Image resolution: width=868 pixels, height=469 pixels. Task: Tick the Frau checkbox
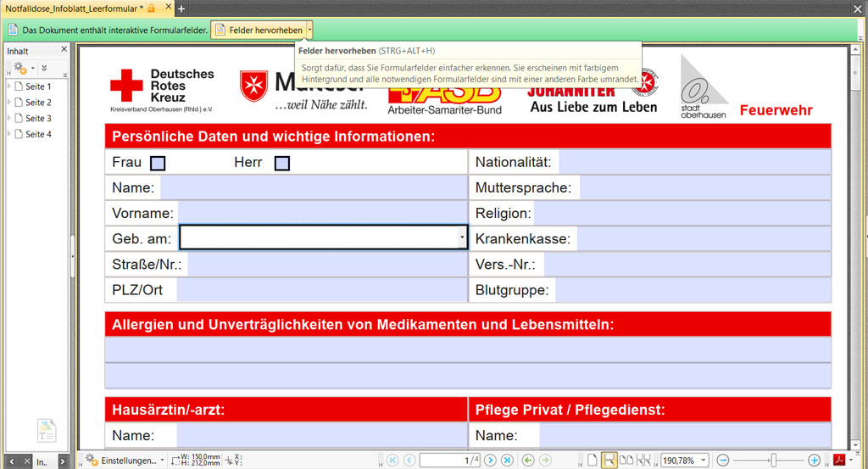pyautogui.click(x=158, y=163)
